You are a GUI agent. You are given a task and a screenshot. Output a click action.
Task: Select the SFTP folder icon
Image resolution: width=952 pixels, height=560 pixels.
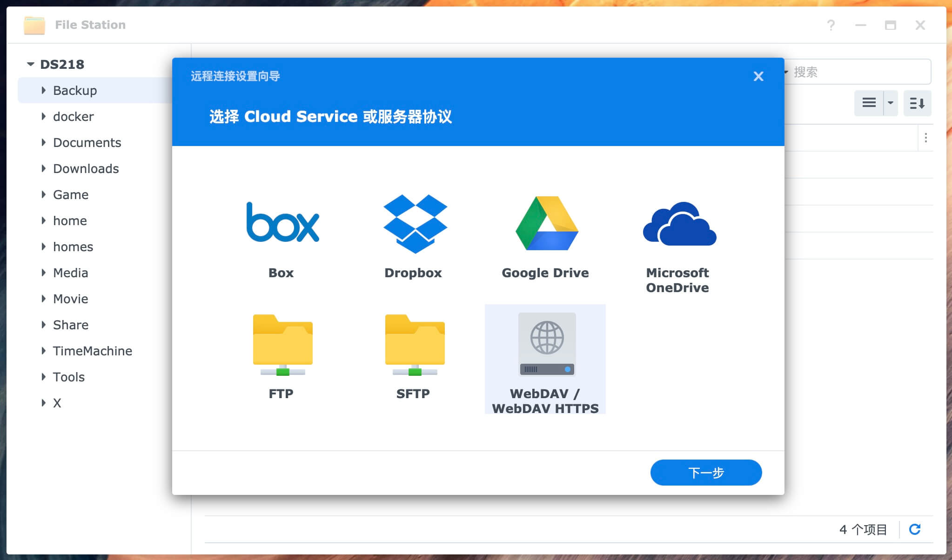(x=414, y=345)
